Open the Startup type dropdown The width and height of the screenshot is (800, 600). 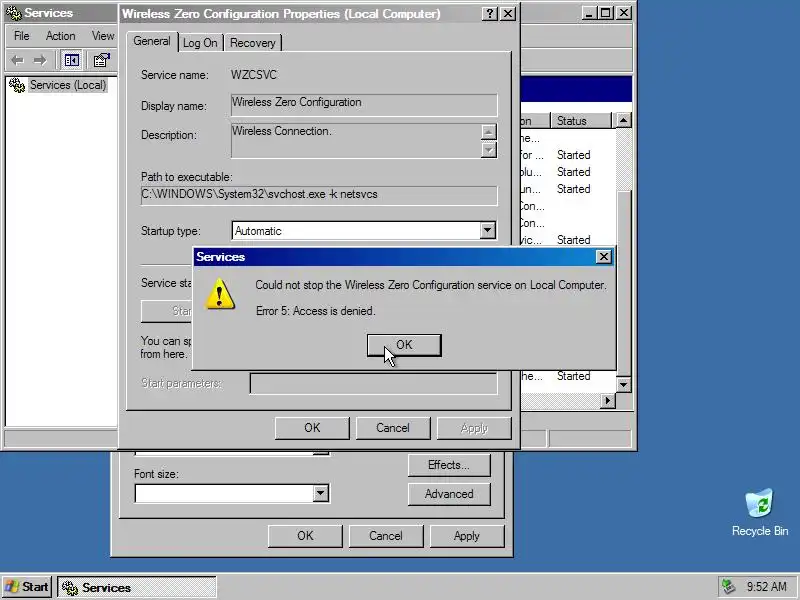487,231
